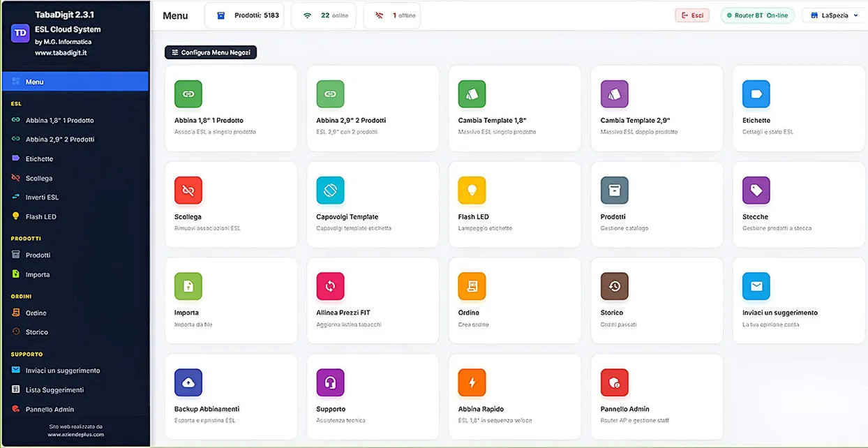This screenshot has height=448, width=868.
Task: Open the orange Ordine receipt icon in the grid
Action: 472,286
